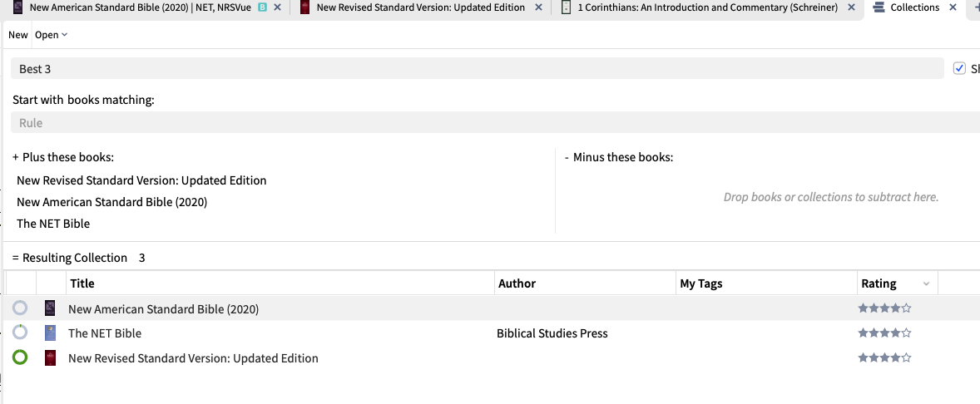
Task: Open the Rating column dropdown arrow
Action: [926, 284]
